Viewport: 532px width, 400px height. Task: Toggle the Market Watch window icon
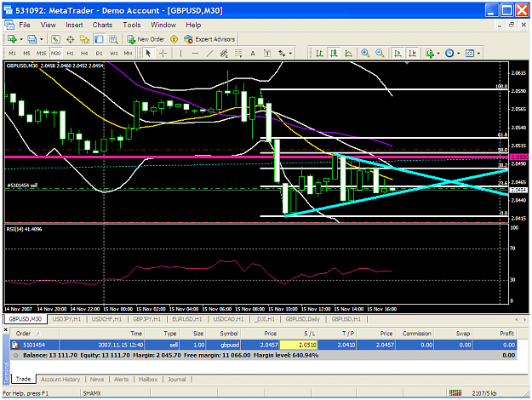coord(55,39)
